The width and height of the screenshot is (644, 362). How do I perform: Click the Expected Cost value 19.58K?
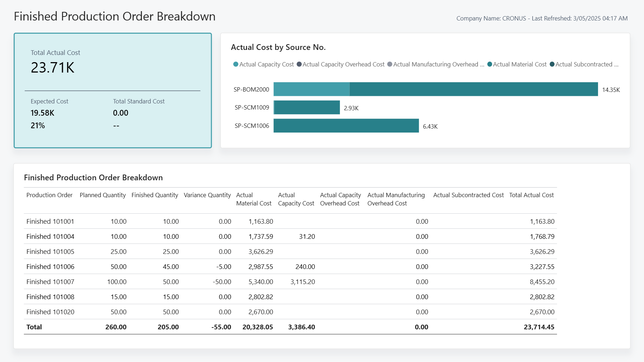coord(42,113)
